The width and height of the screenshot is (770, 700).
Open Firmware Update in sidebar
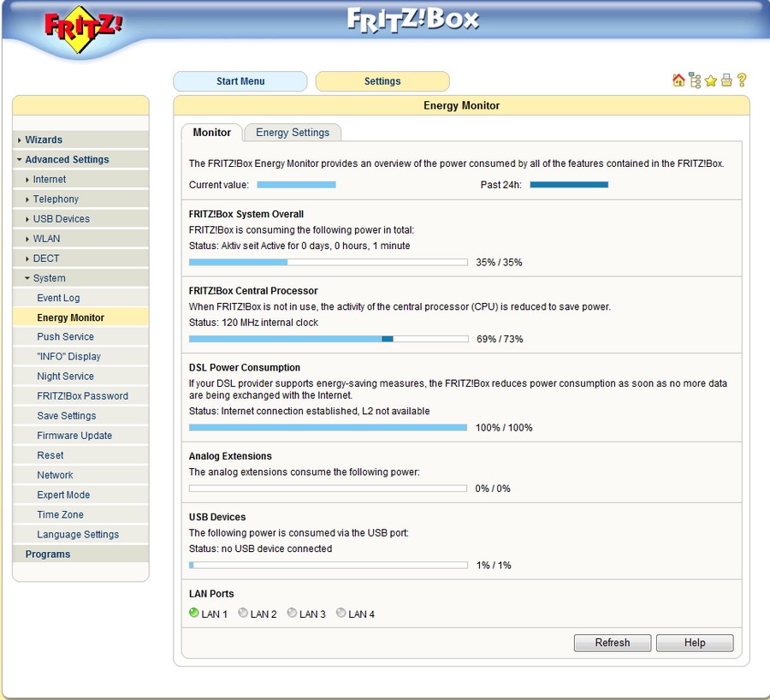[74, 436]
